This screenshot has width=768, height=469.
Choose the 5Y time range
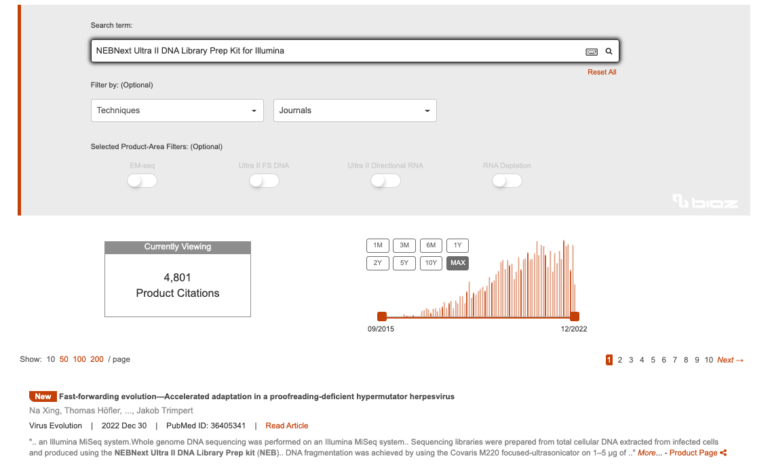(x=404, y=263)
